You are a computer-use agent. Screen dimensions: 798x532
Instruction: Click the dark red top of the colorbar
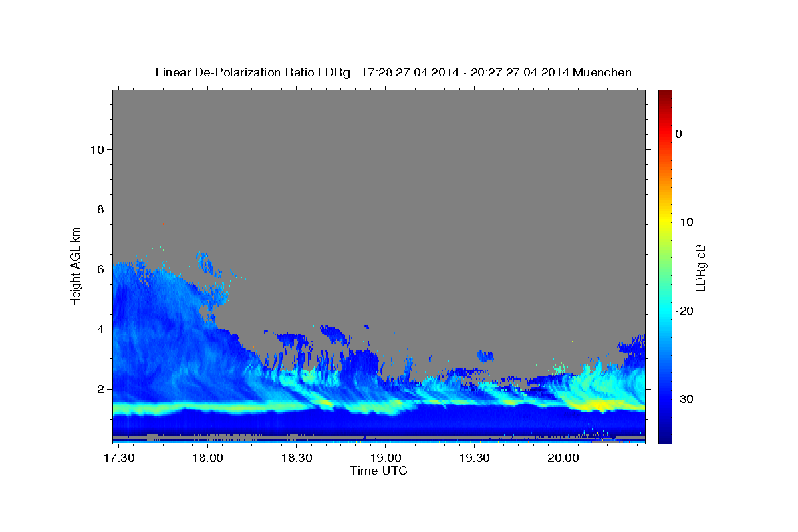[664, 95]
